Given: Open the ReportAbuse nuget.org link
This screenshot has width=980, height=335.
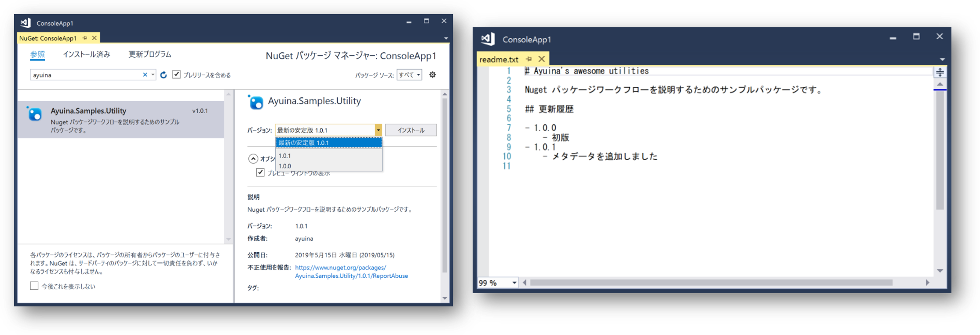Looking at the screenshot, I should (351, 272).
